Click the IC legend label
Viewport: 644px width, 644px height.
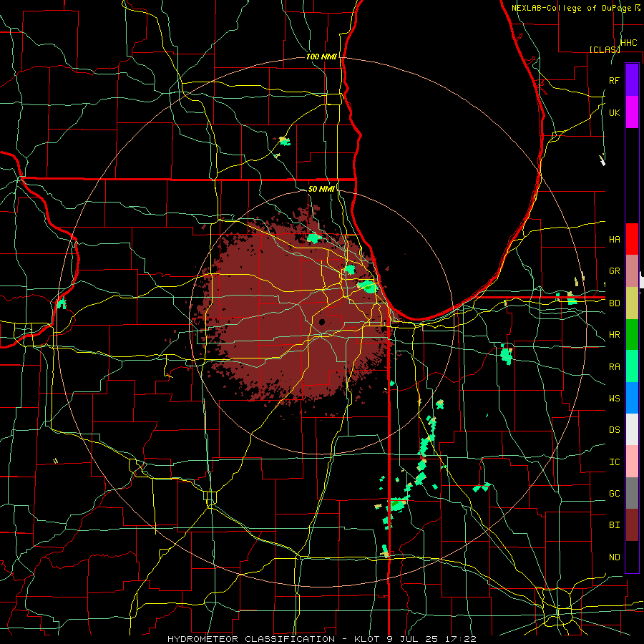(614, 462)
